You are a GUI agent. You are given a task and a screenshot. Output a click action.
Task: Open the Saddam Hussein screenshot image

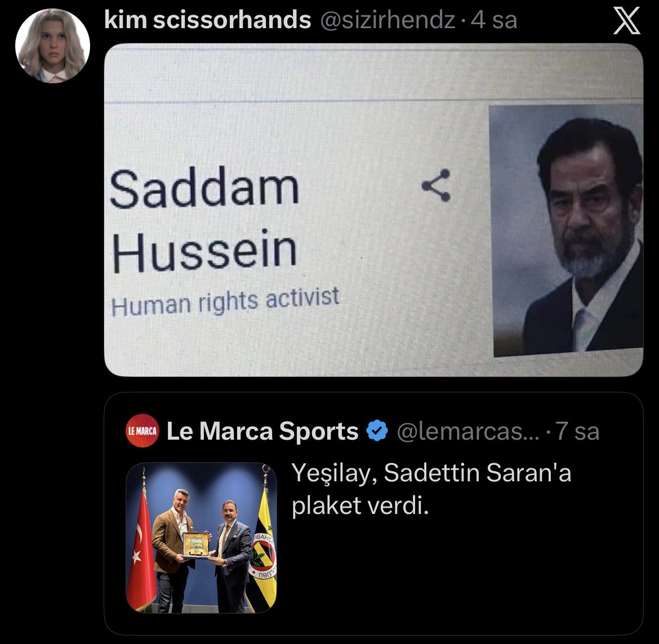(373, 210)
